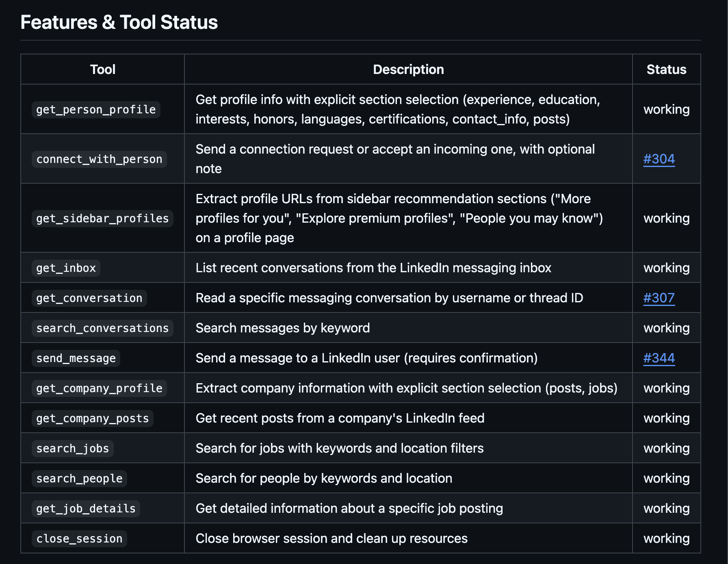Click the search_jobs code label
Image resolution: width=728 pixels, height=564 pixels.
pos(73,449)
